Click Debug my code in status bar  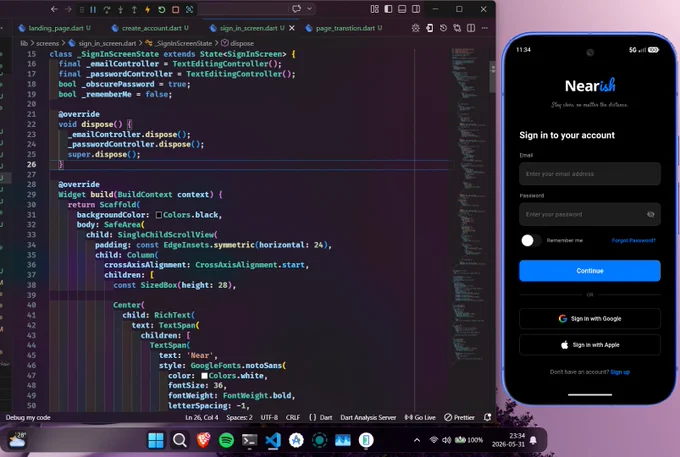pos(28,418)
